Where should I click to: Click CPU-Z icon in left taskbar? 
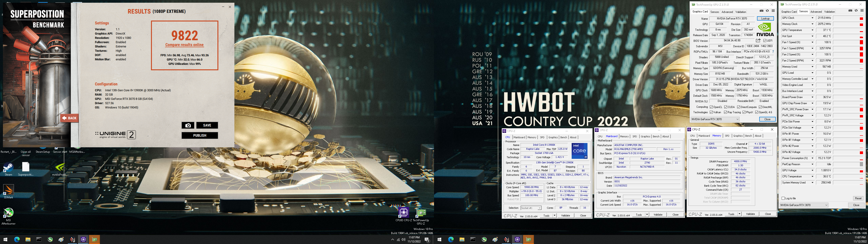pos(83,240)
